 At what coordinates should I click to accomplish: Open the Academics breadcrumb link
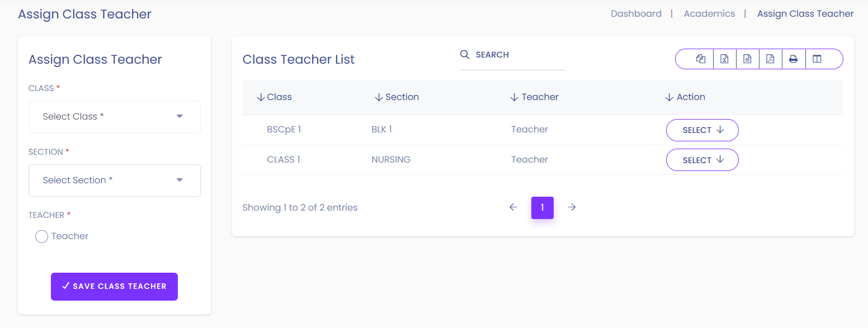point(709,14)
